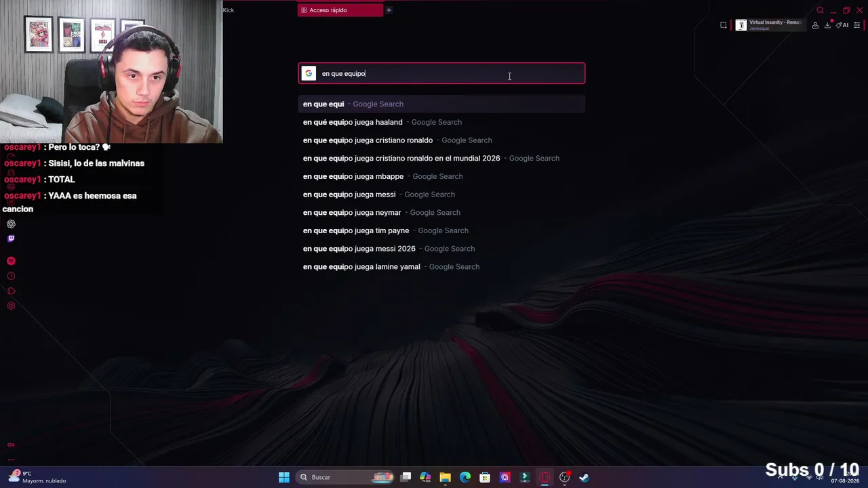Image resolution: width=868 pixels, height=488 pixels.
Task: Select suggestion 'en que equipo juega mbappe'
Action: coord(441,176)
